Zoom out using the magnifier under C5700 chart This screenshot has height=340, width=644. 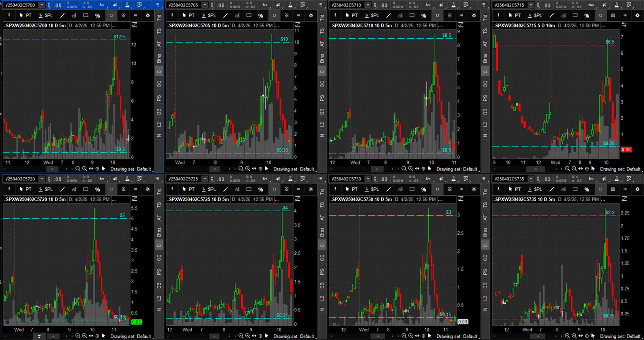point(78,169)
